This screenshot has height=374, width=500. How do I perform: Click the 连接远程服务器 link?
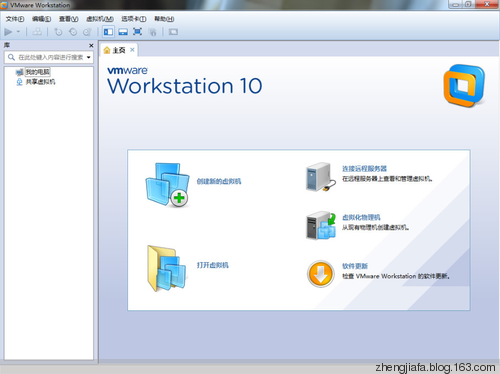(x=365, y=169)
